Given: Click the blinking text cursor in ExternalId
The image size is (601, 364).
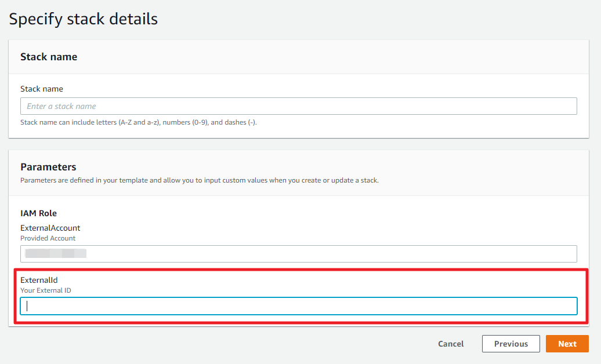Looking at the screenshot, I should click(27, 306).
